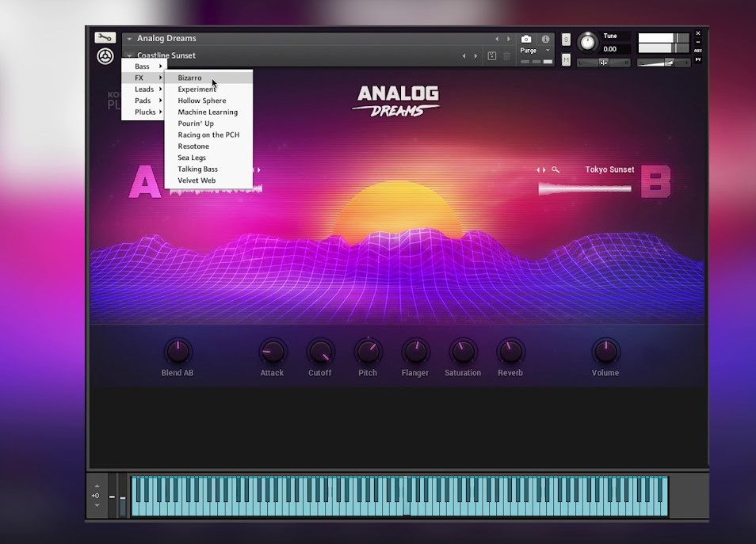This screenshot has width=756, height=544.
Task: Click the output level meters
Action: 663,43
